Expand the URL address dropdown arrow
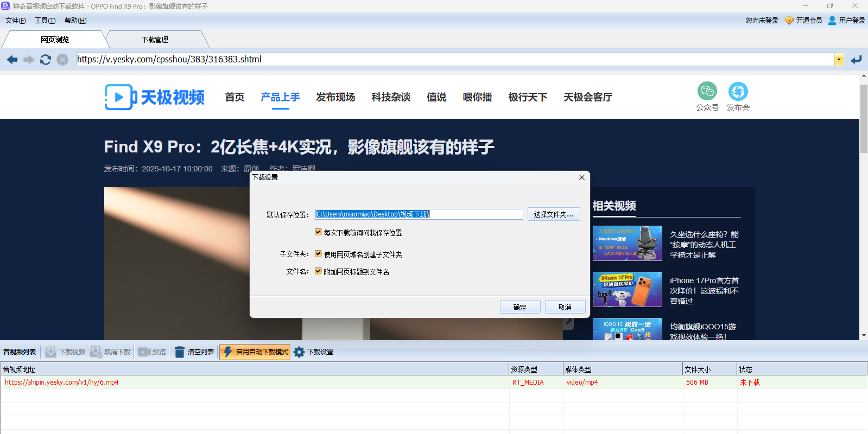 [839, 60]
